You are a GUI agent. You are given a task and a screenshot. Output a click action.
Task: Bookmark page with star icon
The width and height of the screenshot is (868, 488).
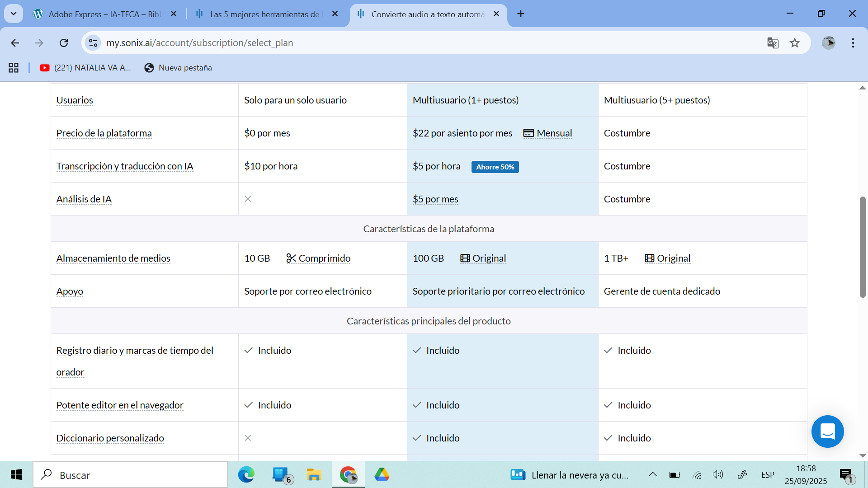[x=795, y=43]
